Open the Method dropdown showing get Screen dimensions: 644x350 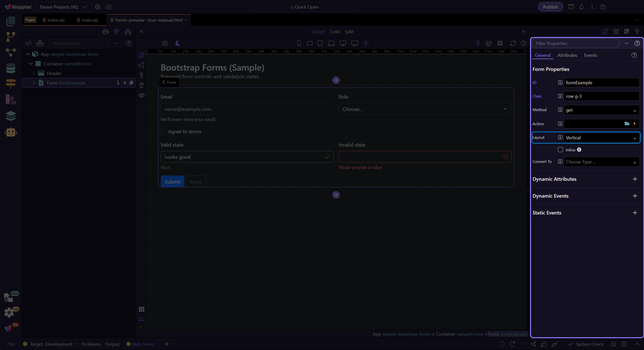pos(601,110)
